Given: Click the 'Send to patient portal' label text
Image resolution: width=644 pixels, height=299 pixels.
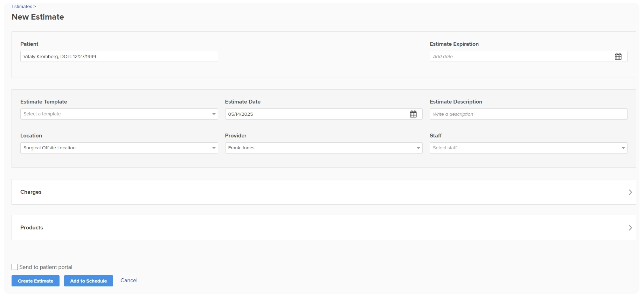Looking at the screenshot, I should point(46,267).
